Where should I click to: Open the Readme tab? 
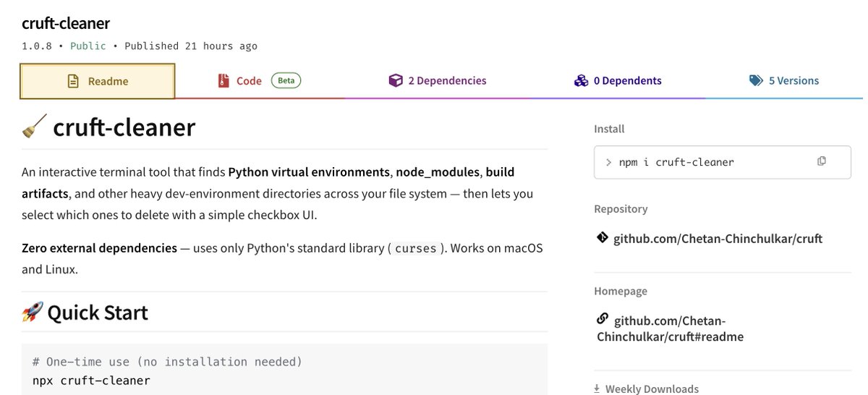(97, 81)
